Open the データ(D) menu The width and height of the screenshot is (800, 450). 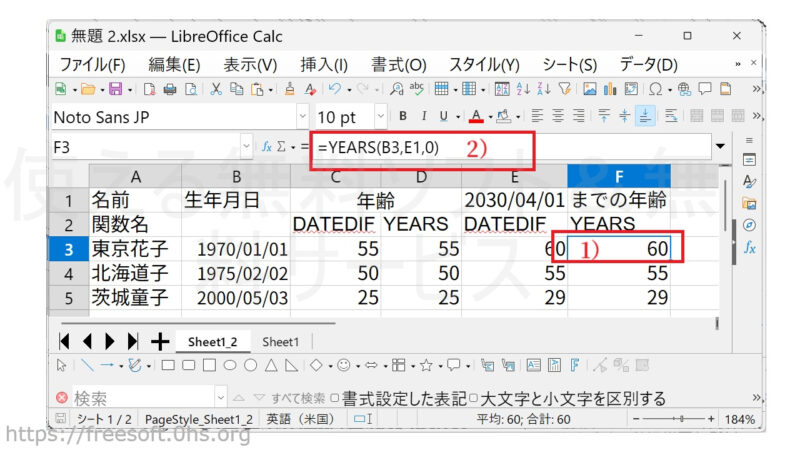(x=648, y=64)
